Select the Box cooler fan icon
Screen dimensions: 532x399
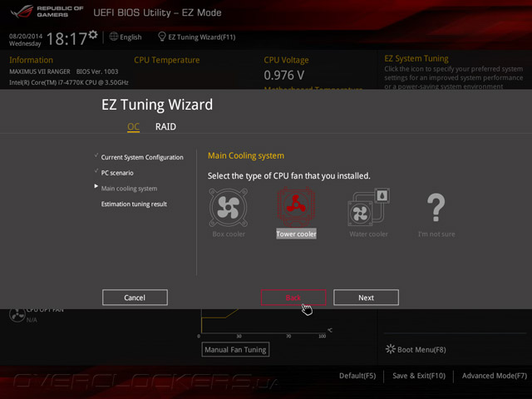pos(229,207)
